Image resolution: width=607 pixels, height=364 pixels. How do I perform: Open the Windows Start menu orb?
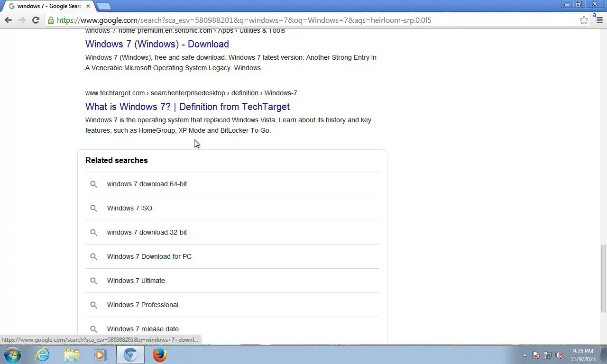coord(12,355)
